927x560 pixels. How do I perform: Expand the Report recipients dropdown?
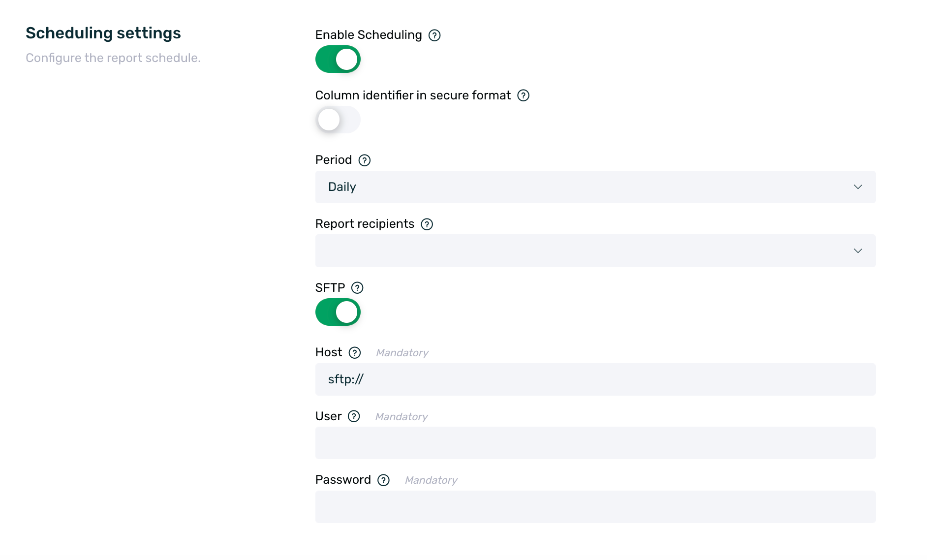point(595,251)
